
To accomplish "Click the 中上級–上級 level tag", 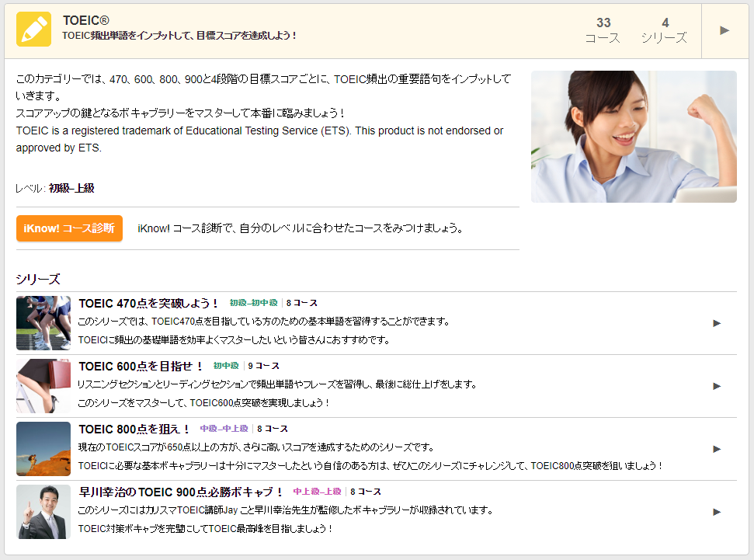I will coord(318,492).
